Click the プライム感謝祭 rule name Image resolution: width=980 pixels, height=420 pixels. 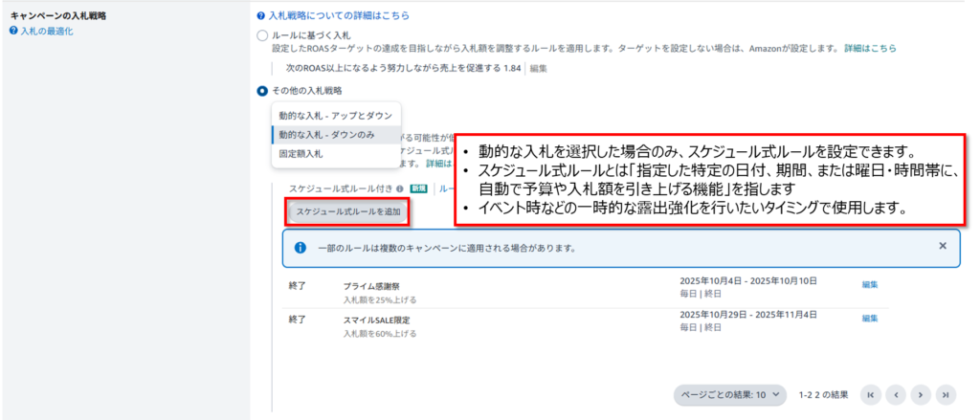(370, 286)
